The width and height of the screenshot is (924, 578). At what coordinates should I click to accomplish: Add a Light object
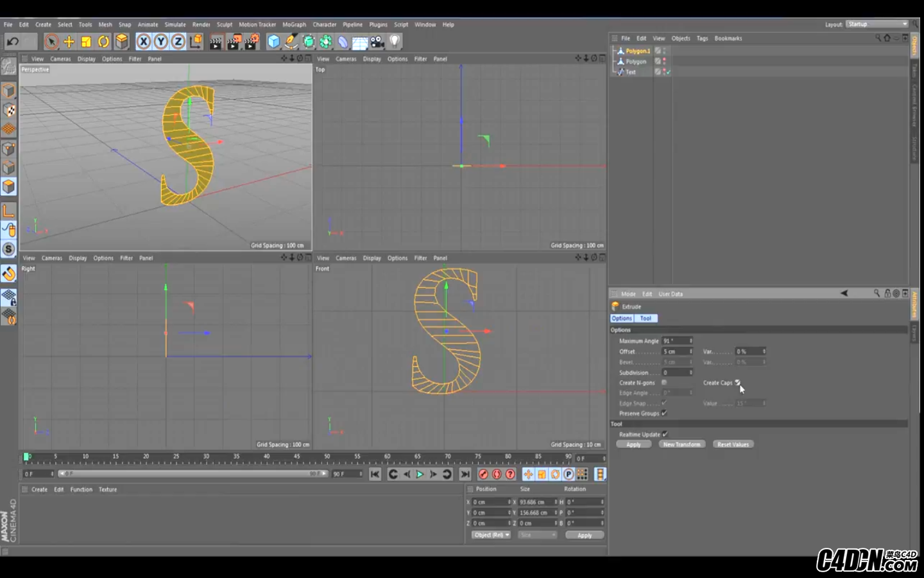395,42
